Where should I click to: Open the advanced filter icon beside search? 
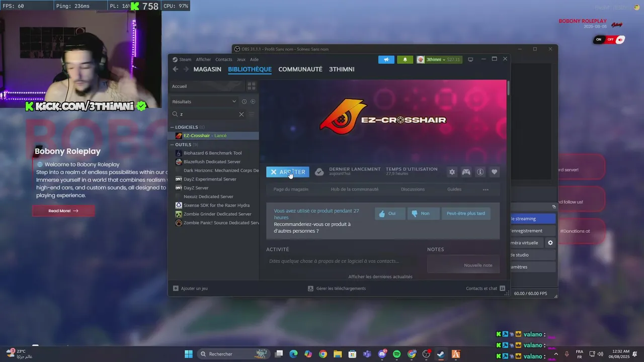252,114
